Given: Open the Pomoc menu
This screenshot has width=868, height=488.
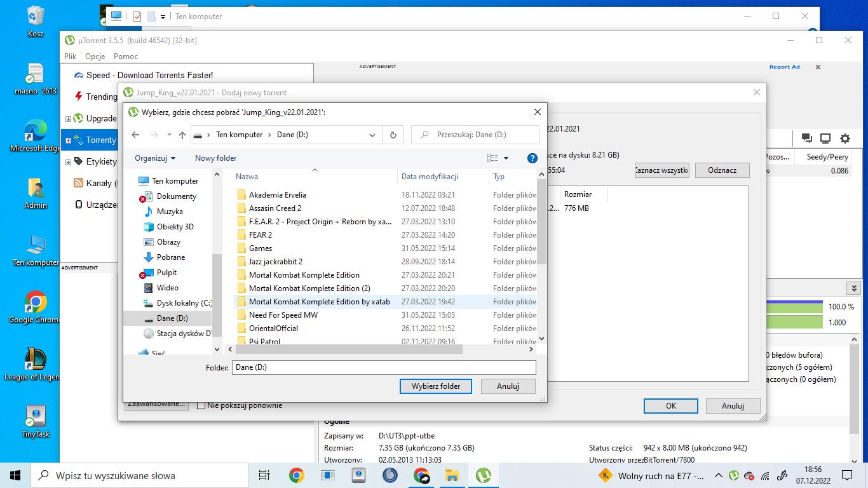Looking at the screenshot, I should tap(126, 57).
